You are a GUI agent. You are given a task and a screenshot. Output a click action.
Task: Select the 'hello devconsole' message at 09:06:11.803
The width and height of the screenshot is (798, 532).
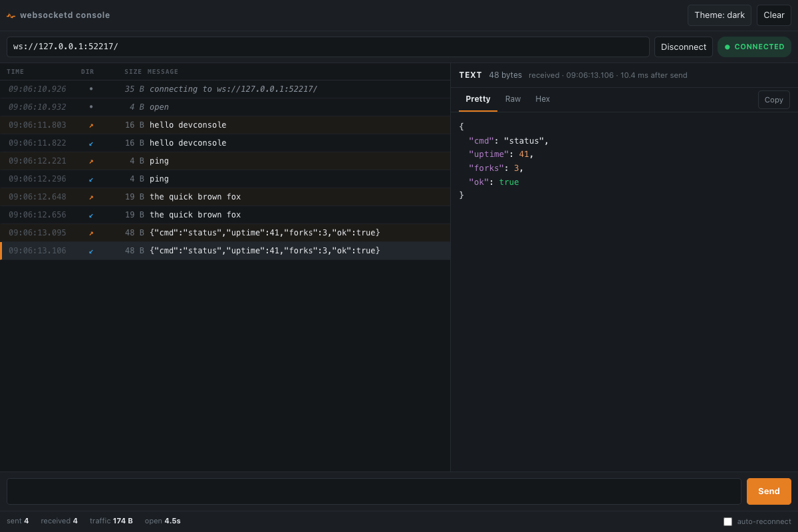click(225, 125)
